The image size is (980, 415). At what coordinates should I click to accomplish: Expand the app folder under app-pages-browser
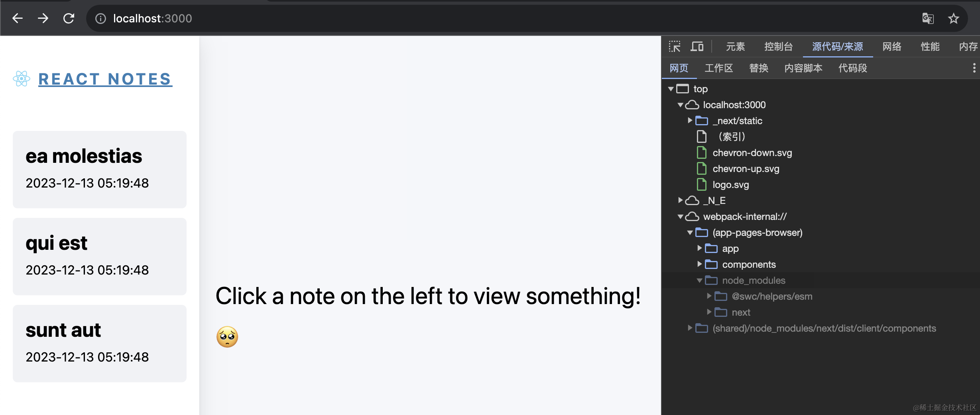(x=700, y=248)
